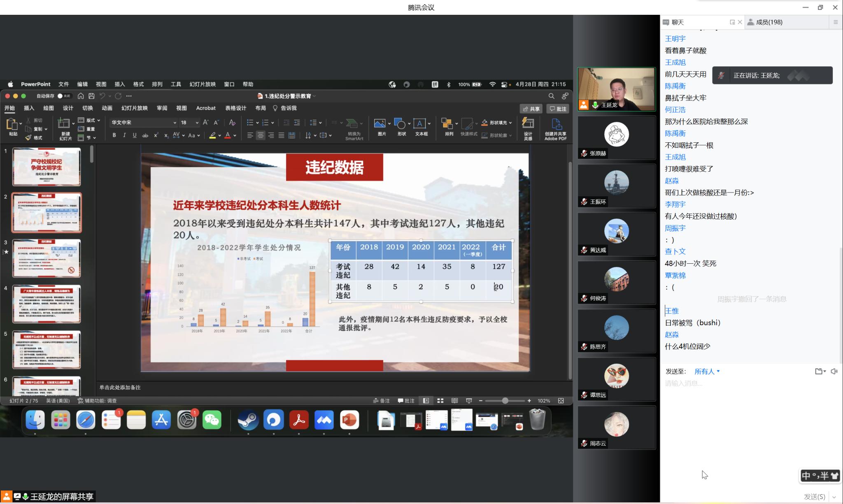Align text right in paragraph group
Viewport: 843px width, 504px height.
tap(271, 135)
